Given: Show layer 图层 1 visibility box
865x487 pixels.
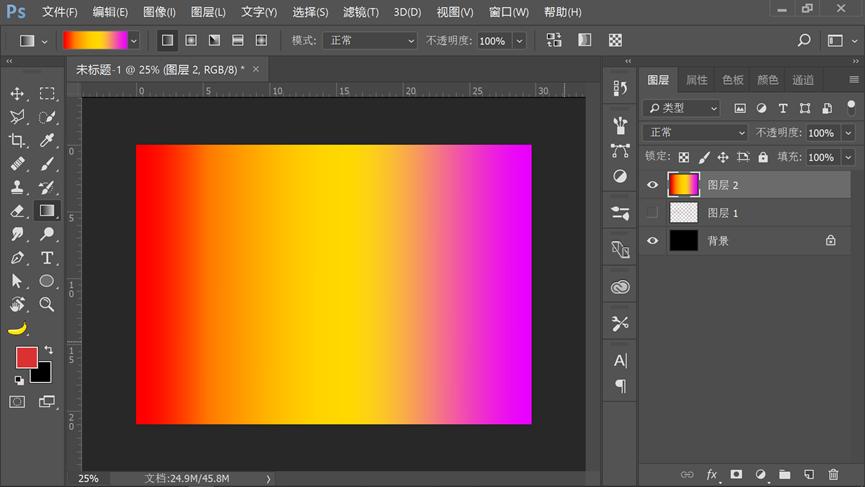Looking at the screenshot, I should point(652,212).
